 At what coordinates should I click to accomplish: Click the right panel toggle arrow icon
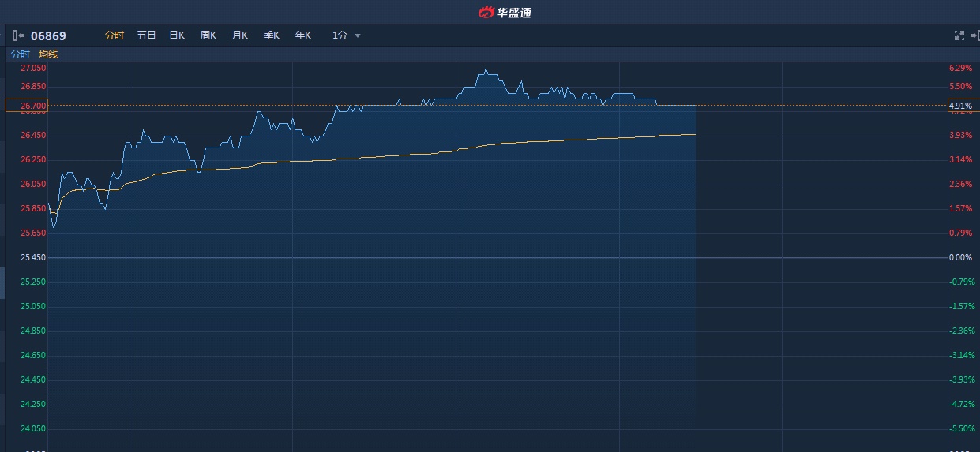(974, 35)
